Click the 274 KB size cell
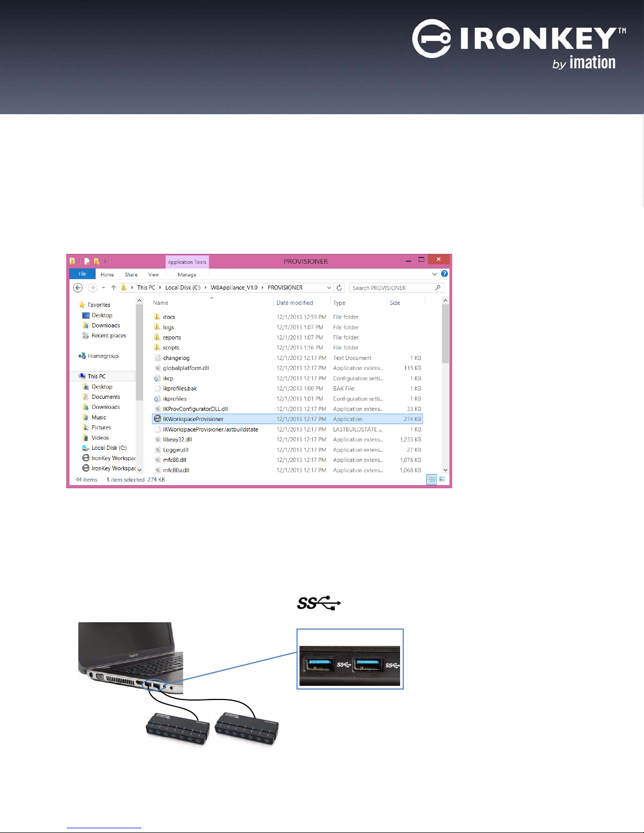 pyautogui.click(x=412, y=419)
